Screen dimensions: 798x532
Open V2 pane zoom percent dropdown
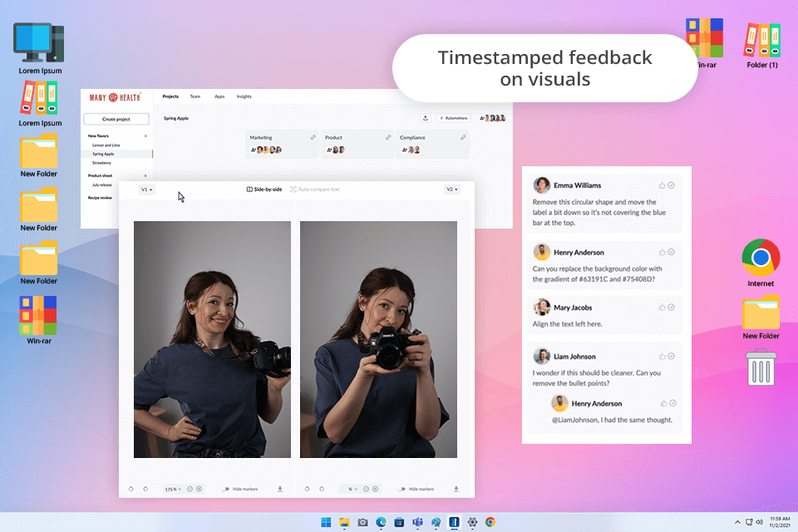pyautogui.click(x=352, y=489)
